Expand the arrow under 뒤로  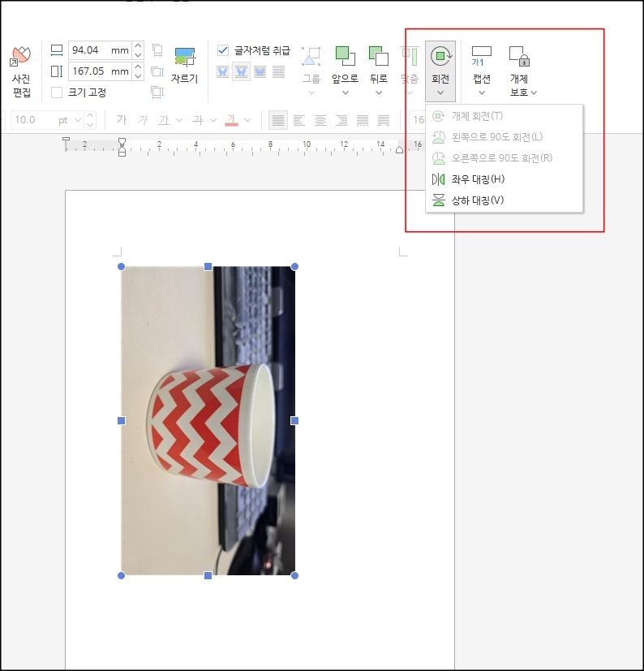click(x=379, y=92)
